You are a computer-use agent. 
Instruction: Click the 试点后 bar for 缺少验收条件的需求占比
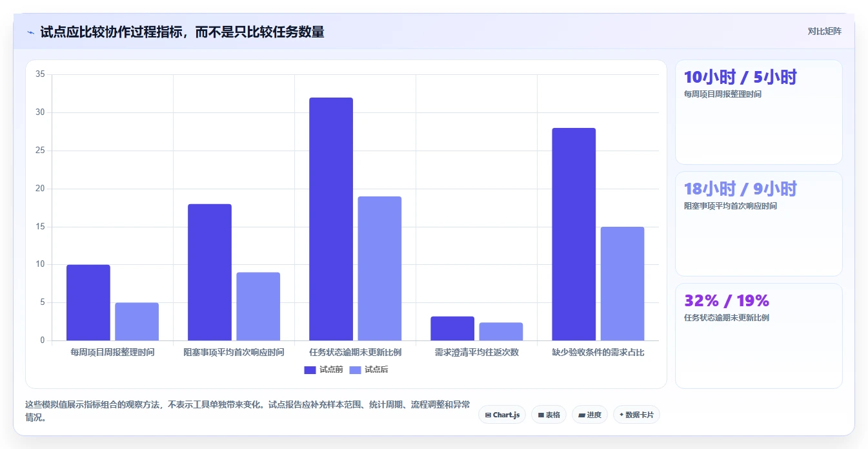click(x=622, y=284)
